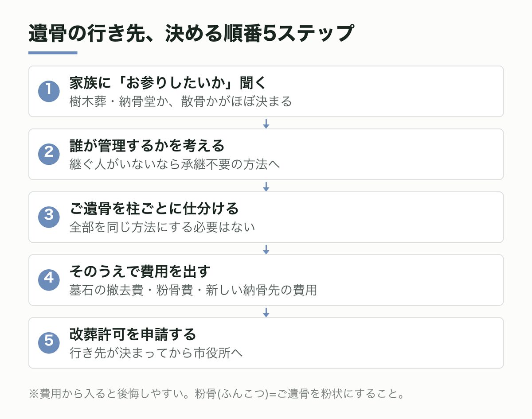
Task: Click the arrow between steps 2 and 3
Action: click(266, 186)
